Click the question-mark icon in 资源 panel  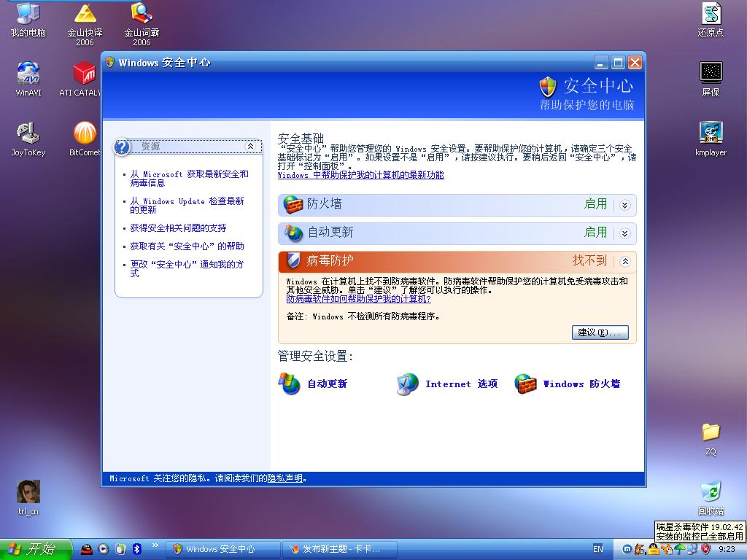[x=122, y=147]
